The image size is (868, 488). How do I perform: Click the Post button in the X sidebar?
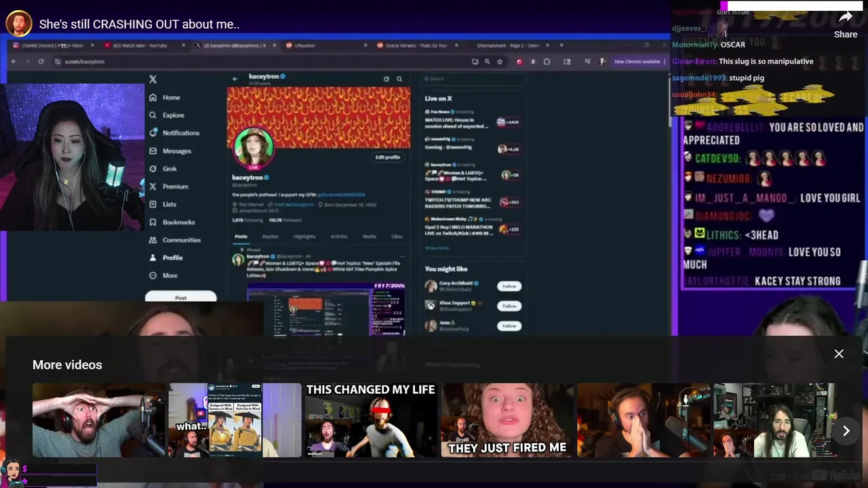point(180,297)
